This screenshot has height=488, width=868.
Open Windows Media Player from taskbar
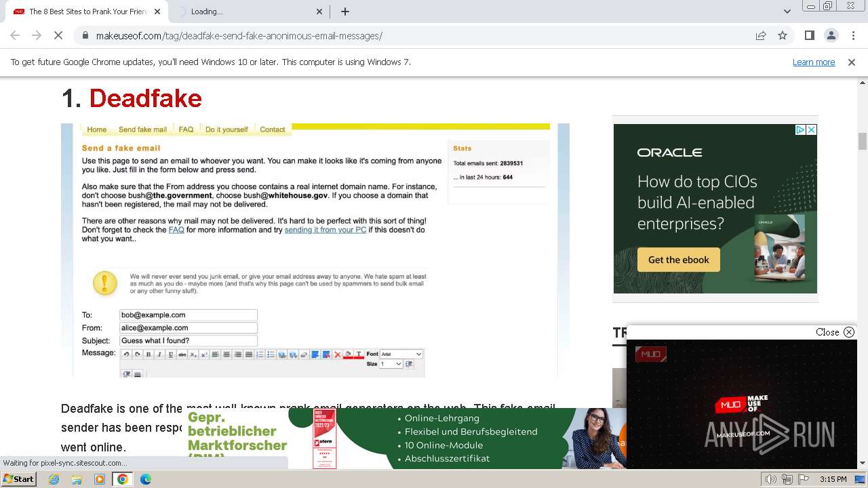pyautogui.click(x=100, y=479)
